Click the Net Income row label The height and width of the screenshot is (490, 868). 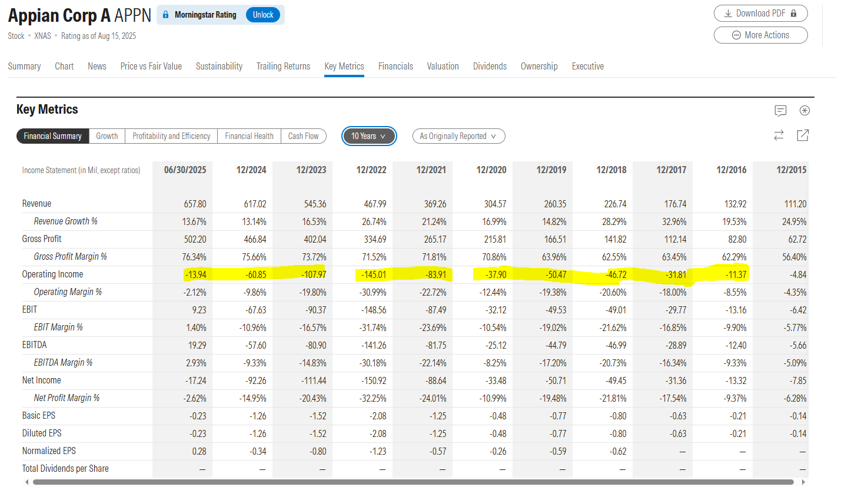41,380
